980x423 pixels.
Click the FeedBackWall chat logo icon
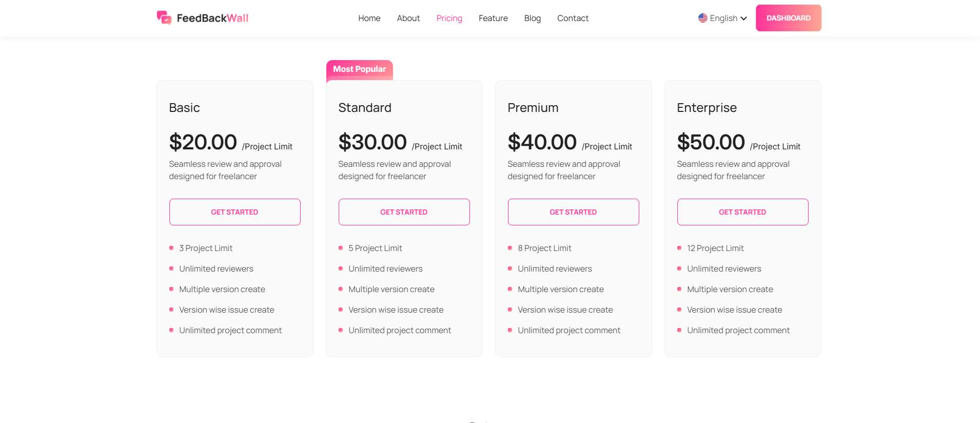164,18
